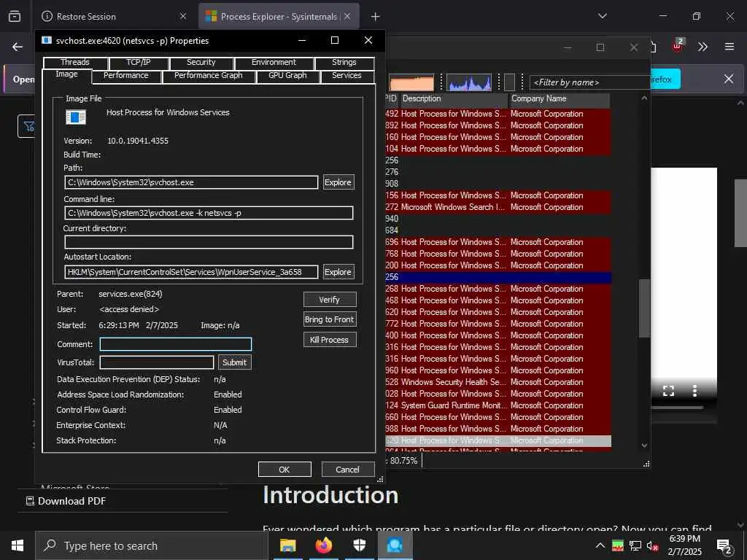Toggle video fullscreen icon
Viewport: 747px width, 560px height.
pos(668,391)
